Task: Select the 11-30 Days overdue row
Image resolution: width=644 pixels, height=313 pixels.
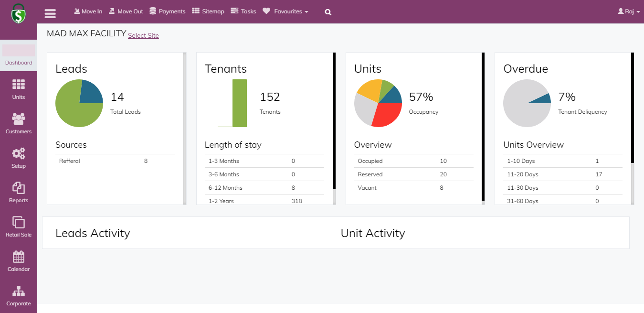Action: click(x=563, y=188)
